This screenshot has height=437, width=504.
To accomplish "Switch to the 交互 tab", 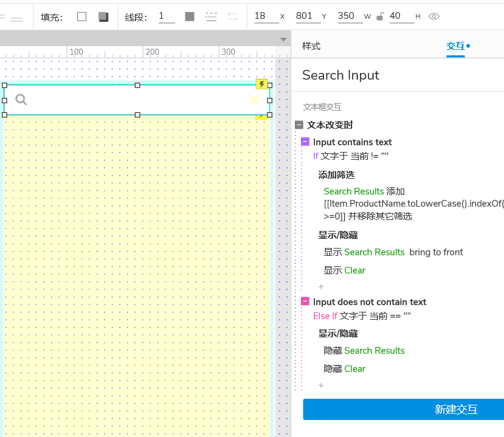I will pos(455,46).
